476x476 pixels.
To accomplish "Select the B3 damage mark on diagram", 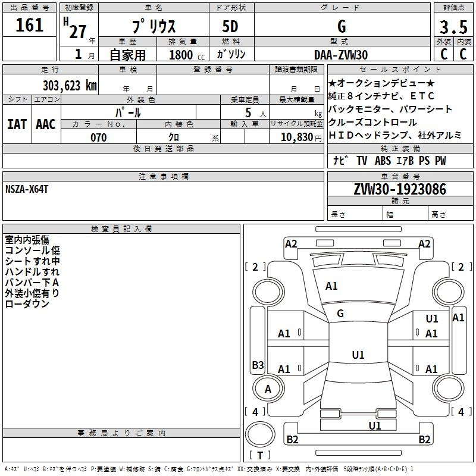I will click(258, 365).
